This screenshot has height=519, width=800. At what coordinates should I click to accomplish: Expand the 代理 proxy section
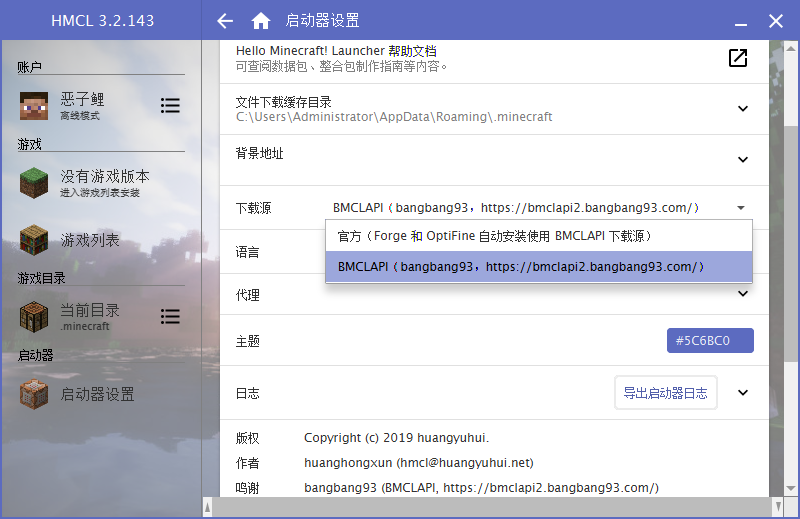click(743, 294)
